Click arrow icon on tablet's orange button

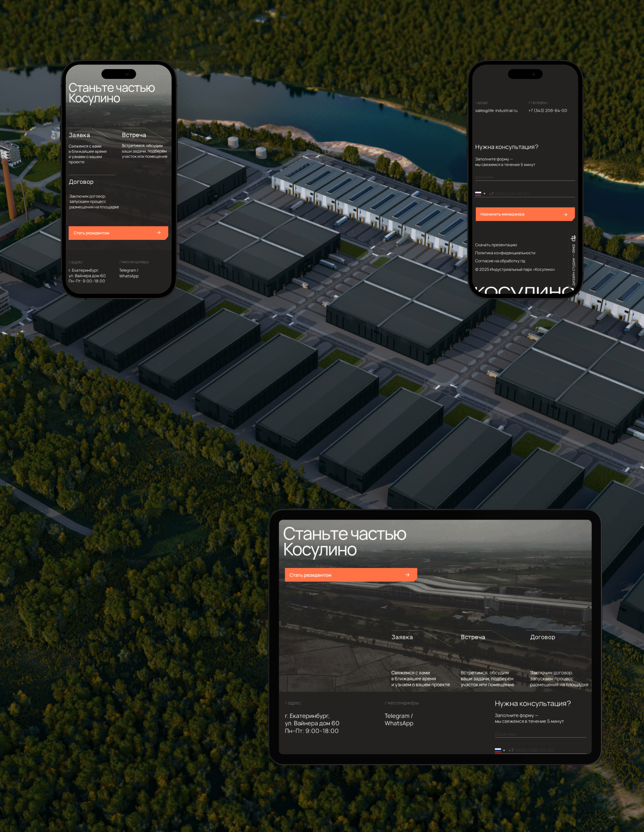point(408,575)
